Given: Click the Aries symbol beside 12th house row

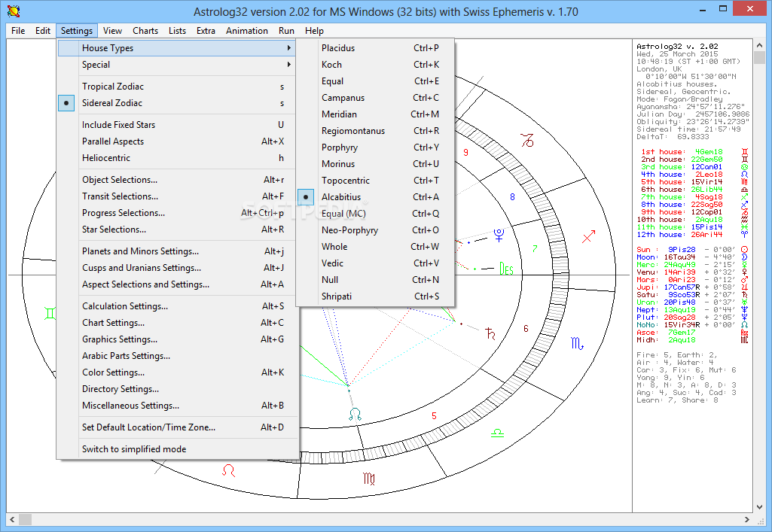Looking at the screenshot, I should point(744,235).
